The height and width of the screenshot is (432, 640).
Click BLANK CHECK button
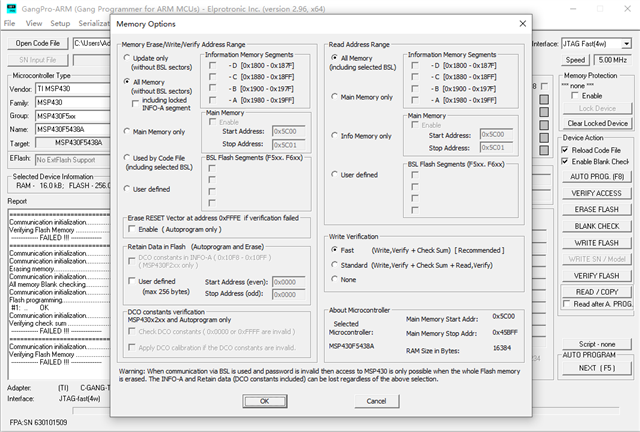click(x=596, y=226)
